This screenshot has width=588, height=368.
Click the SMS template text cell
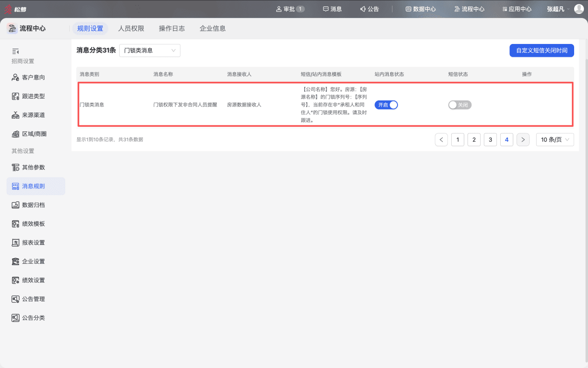tap(334, 105)
